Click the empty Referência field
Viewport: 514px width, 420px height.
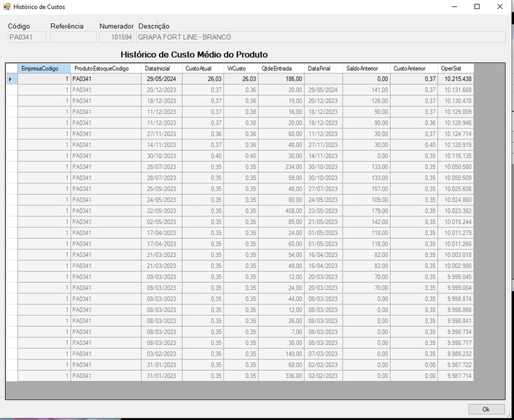(74, 37)
